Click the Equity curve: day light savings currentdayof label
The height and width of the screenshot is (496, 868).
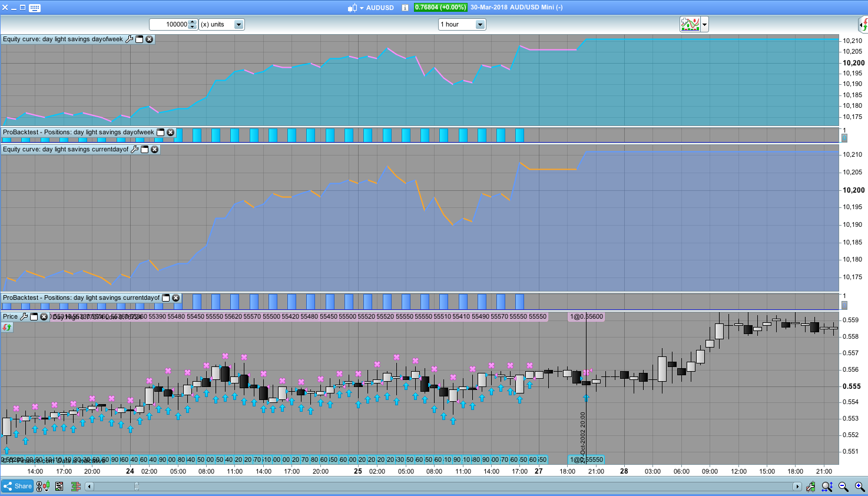point(66,150)
